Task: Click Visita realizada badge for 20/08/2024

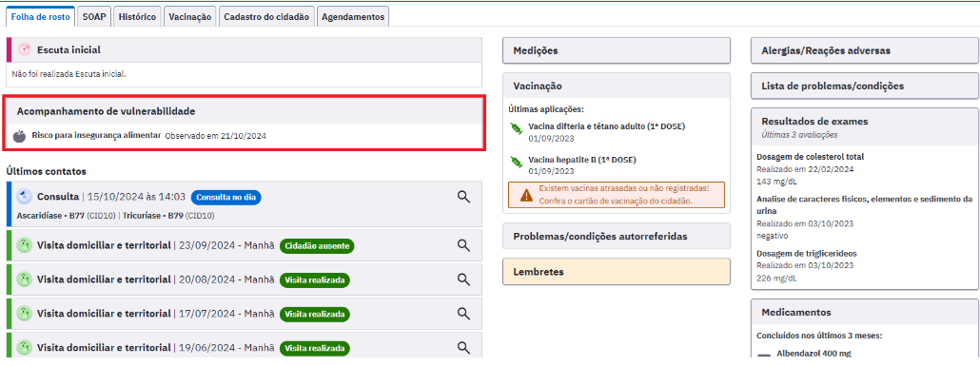Action: tap(315, 279)
